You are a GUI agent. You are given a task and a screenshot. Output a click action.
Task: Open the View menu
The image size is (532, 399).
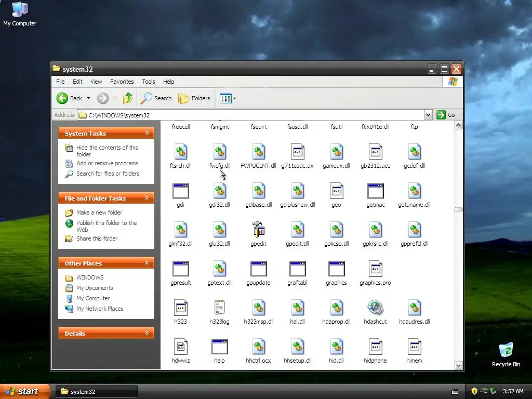(96, 82)
